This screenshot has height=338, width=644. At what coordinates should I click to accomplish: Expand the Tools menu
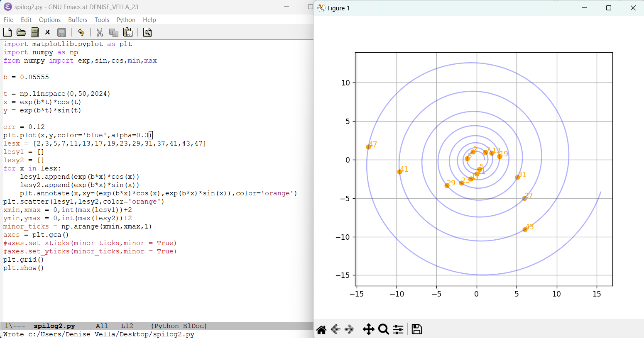tap(102, 20)
